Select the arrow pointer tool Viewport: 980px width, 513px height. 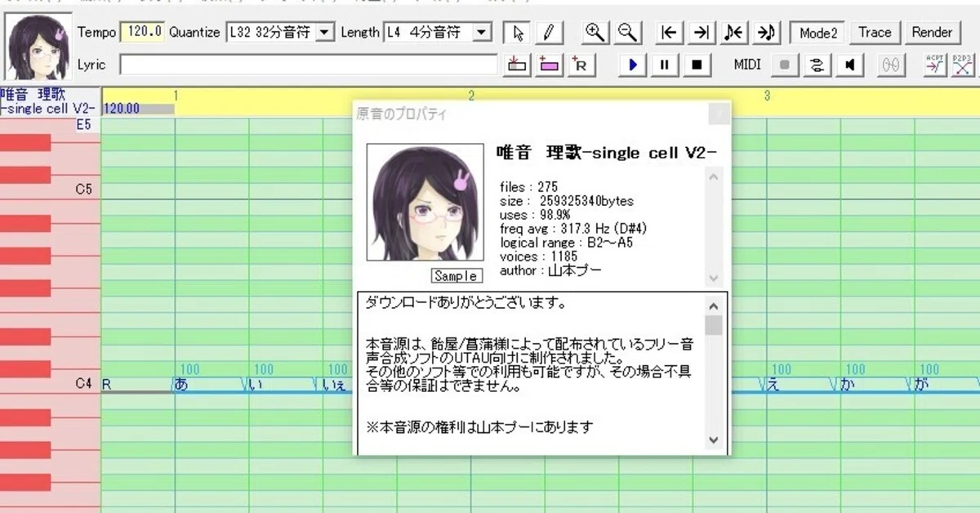(x=518, y=33)
